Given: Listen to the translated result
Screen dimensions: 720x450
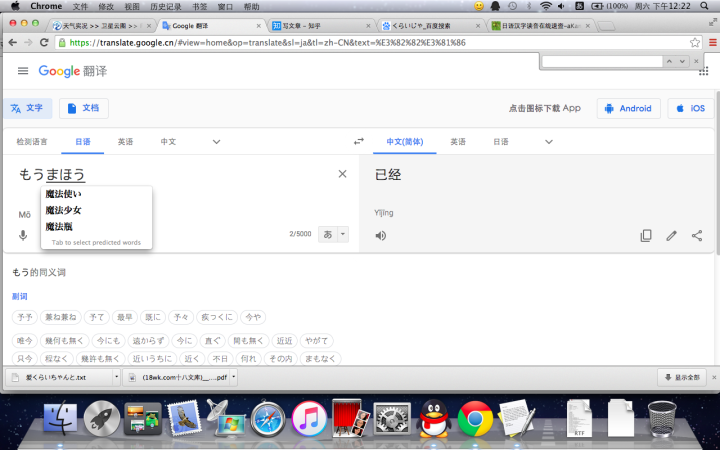Looking at the screenshot, I should tap(380, 236).
